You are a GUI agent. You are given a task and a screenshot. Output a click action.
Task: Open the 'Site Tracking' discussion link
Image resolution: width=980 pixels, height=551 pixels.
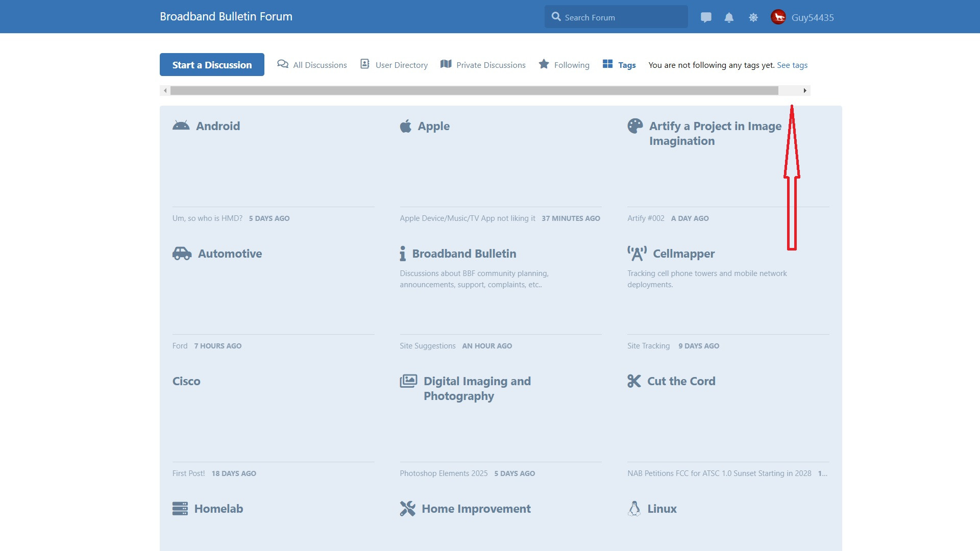pos(648,346)
